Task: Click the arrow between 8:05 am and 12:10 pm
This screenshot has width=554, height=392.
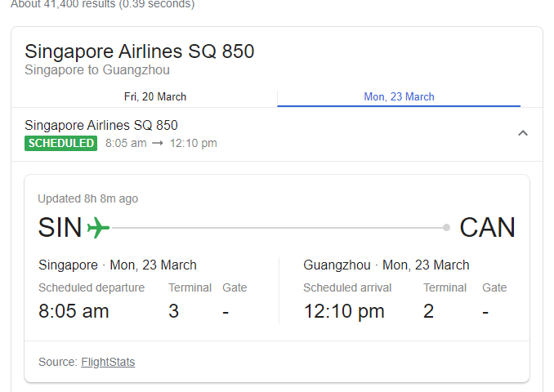Action: tap(158, 144)
